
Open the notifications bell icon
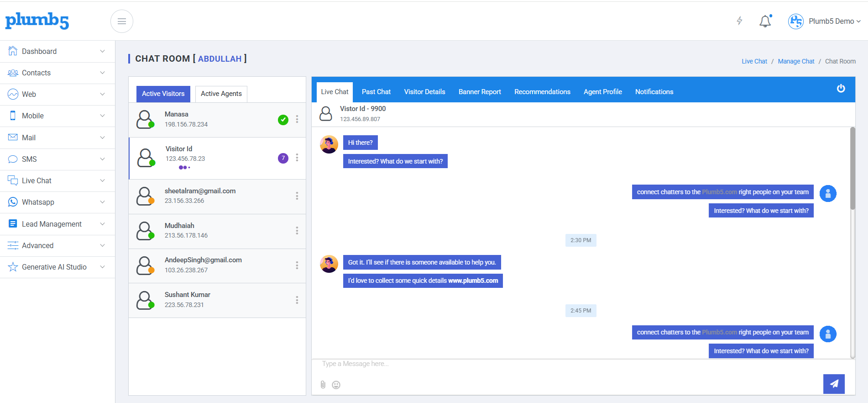coord(765,21)
